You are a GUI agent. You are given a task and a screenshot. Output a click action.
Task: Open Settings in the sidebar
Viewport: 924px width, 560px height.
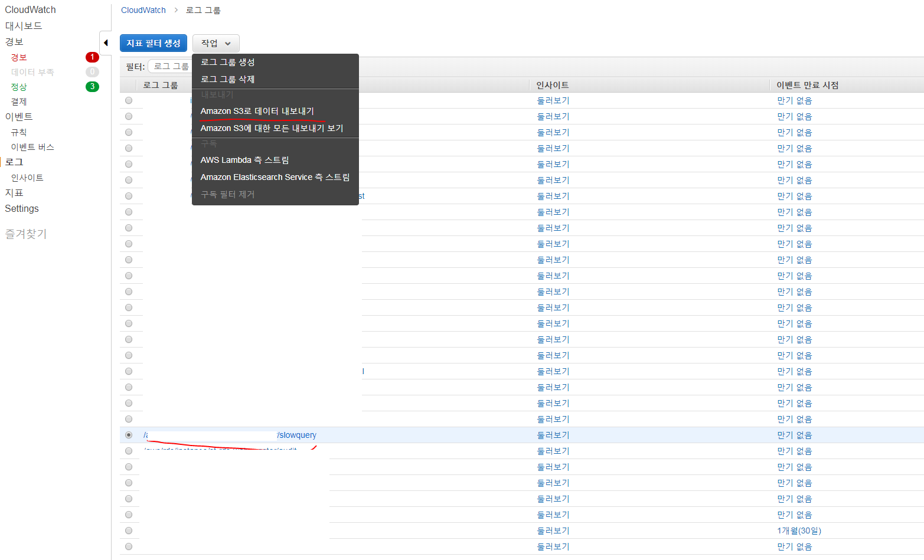[x=22, y=208]
